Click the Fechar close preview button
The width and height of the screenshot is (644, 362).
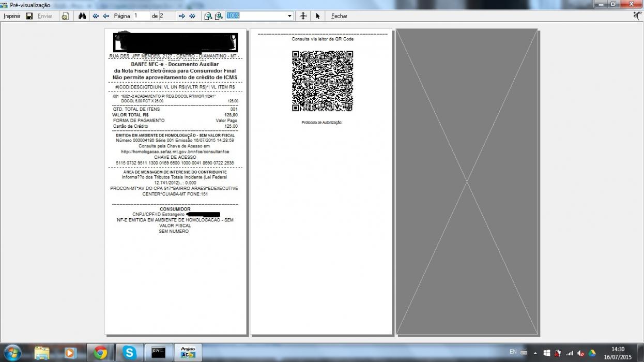(x=339, y=16)
